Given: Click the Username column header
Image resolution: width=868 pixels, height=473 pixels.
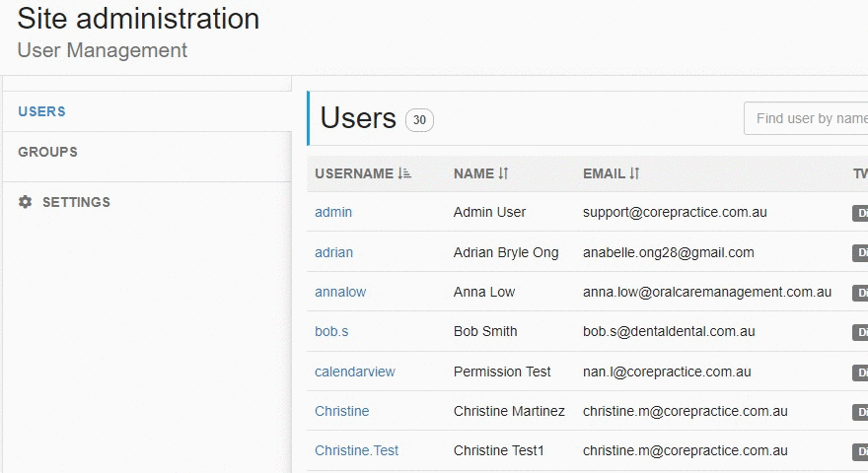Looking at the screenshot, I should [354, 173].
